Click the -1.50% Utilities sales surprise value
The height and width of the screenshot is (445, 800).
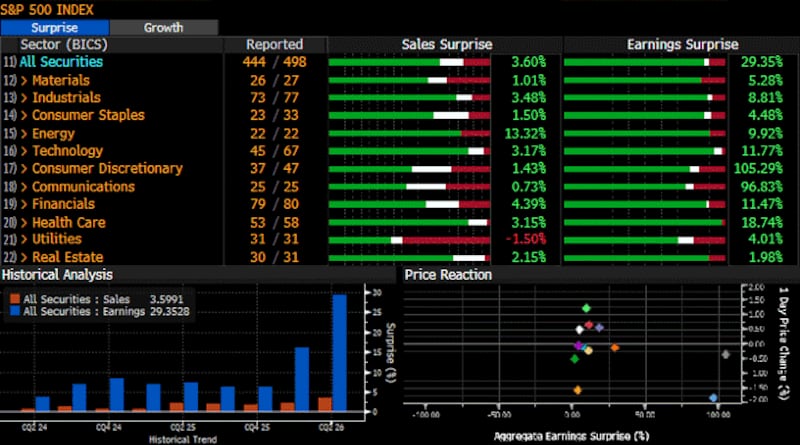point(526,239)
